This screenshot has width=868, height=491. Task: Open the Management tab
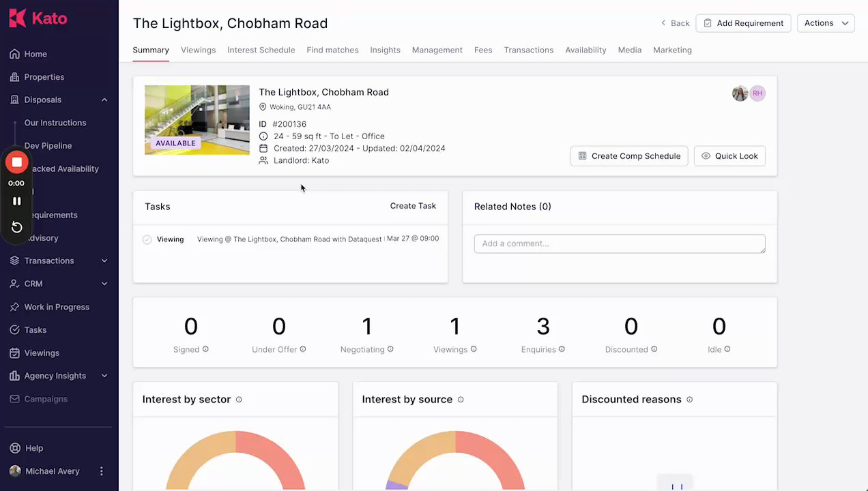click(437, 50)
